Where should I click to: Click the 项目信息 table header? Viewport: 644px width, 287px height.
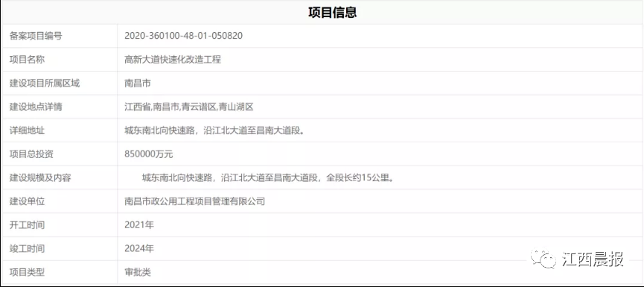tap(332, 13)
